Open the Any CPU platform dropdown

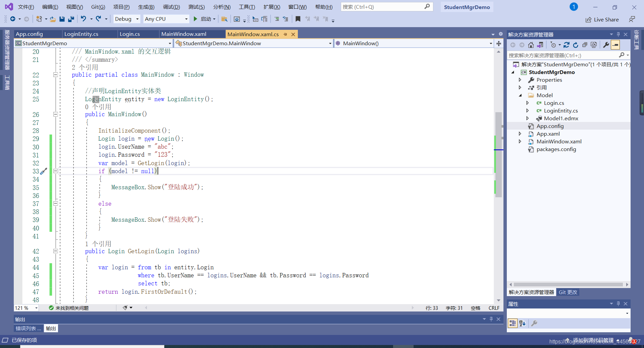[166, 19]
